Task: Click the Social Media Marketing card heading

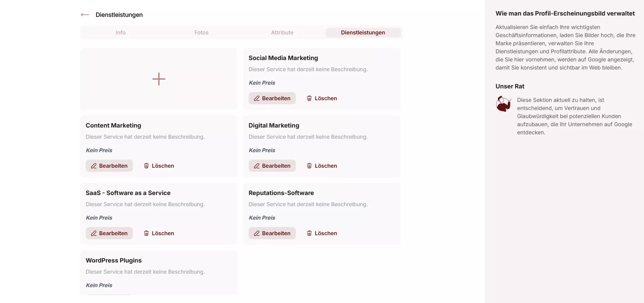Action: pos(283,58)
